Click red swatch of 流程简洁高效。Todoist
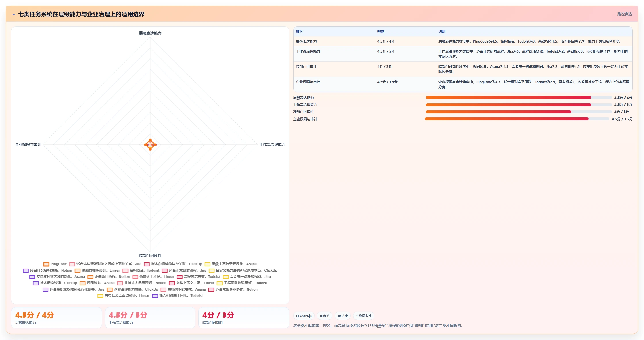644x340 pixels. (180, 277)
